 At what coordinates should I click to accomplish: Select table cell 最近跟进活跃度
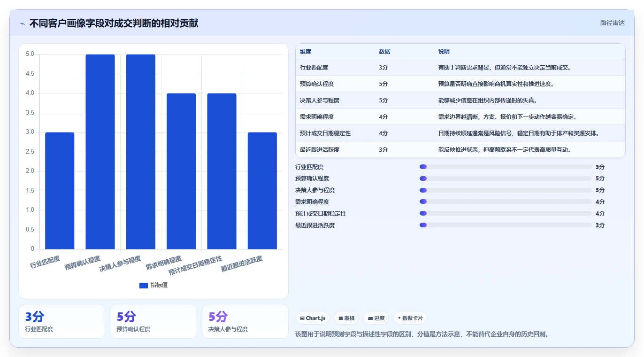(320, 150)
